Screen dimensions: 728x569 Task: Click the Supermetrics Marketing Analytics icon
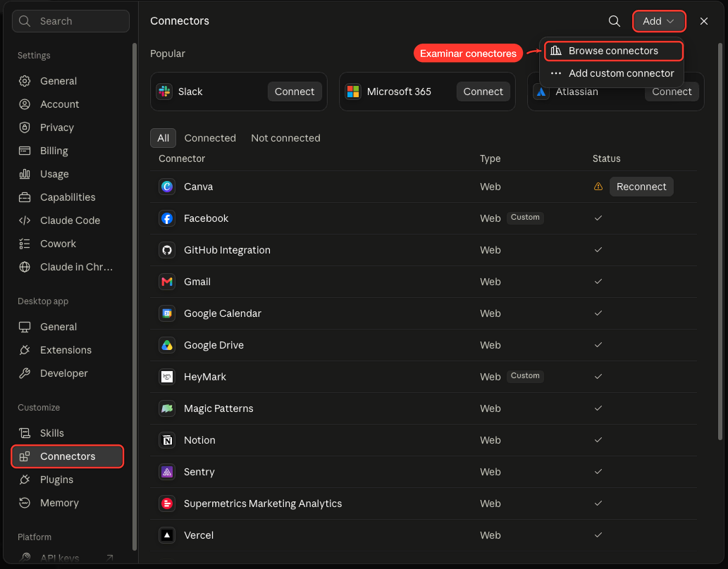pos(167,504)
